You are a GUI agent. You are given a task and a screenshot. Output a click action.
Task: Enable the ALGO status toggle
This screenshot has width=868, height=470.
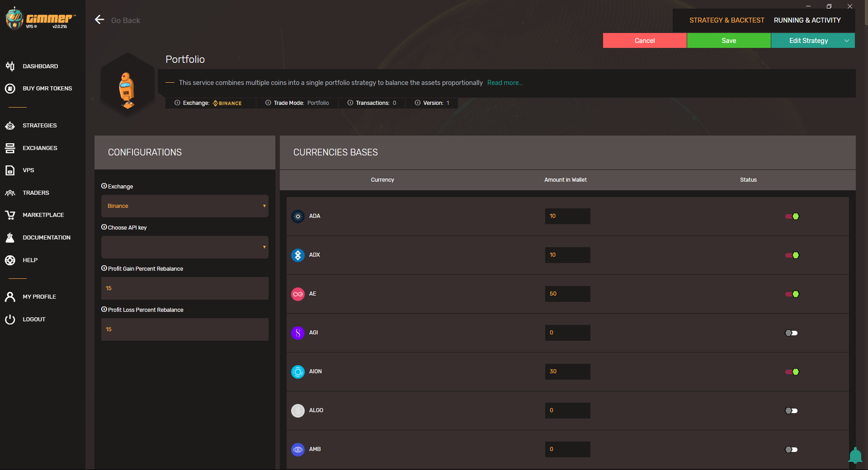coord(791,411)
